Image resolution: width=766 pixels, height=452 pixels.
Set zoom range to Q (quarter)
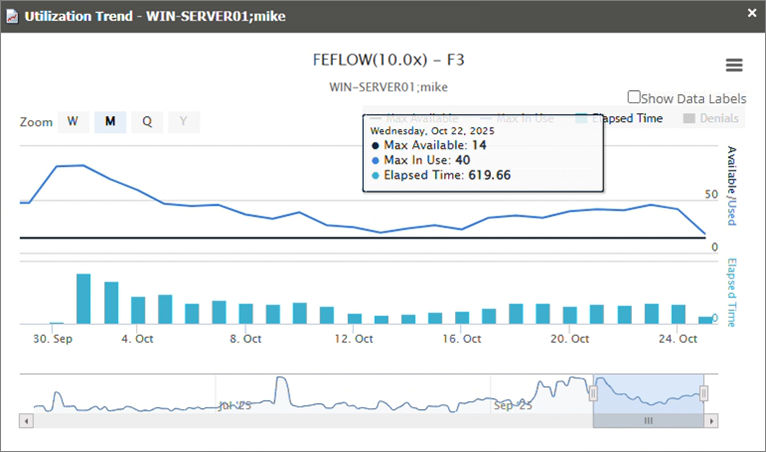147,122
